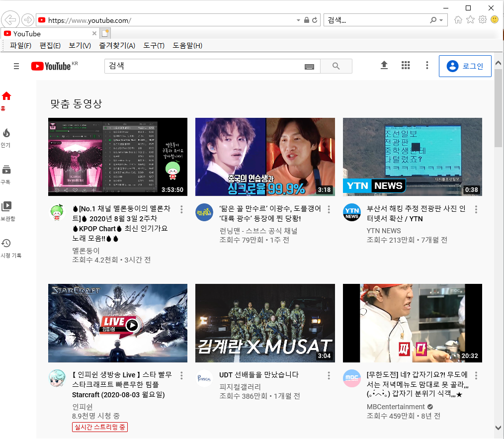Open the MBCentertainment channel link
Viewport: 504px width, 439px height.
396,407
